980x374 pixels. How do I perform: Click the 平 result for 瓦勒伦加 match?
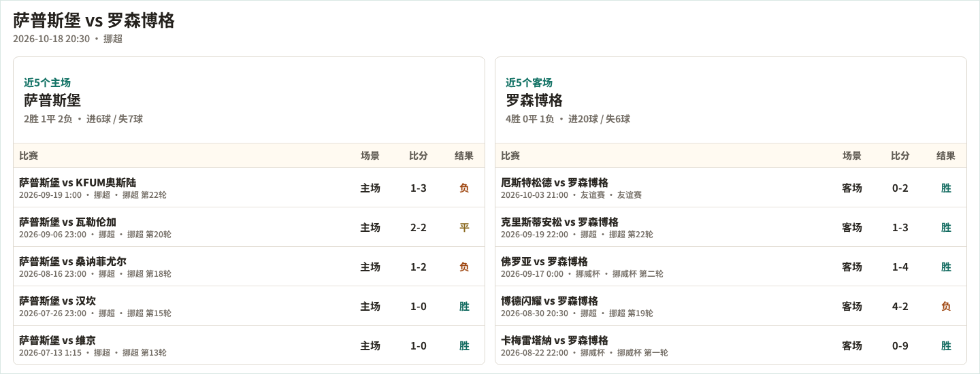[464, 227]
